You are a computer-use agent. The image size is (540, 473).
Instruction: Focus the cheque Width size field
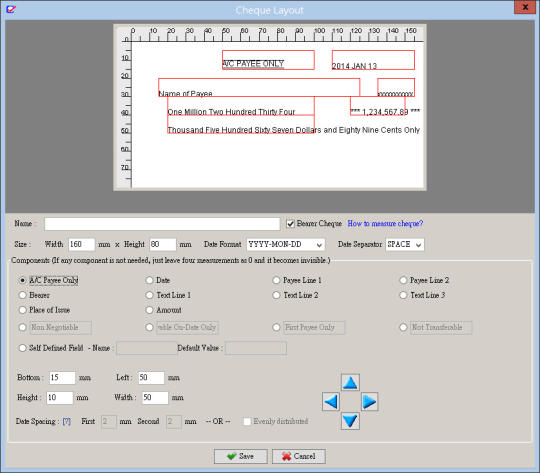(x=81, y=244)
